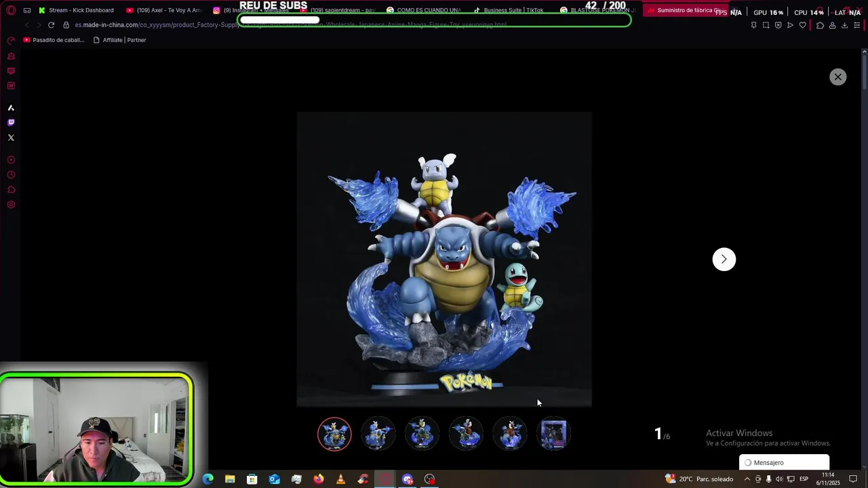Open the GX Cleaner sidebar icon
The height and width of the screenshot is (488, 868).
click(11, 56)
